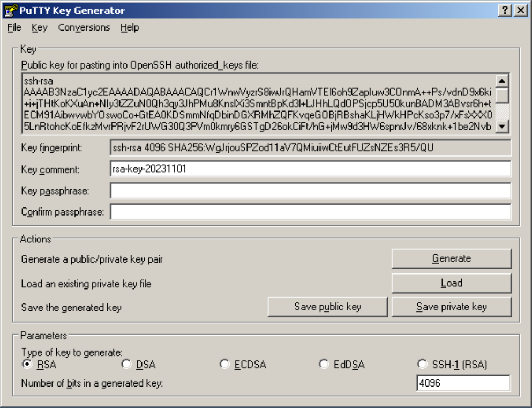The height and width of the screenshot is (408, 532).
Task: Open the Help menu
Action: pos(130,27)
